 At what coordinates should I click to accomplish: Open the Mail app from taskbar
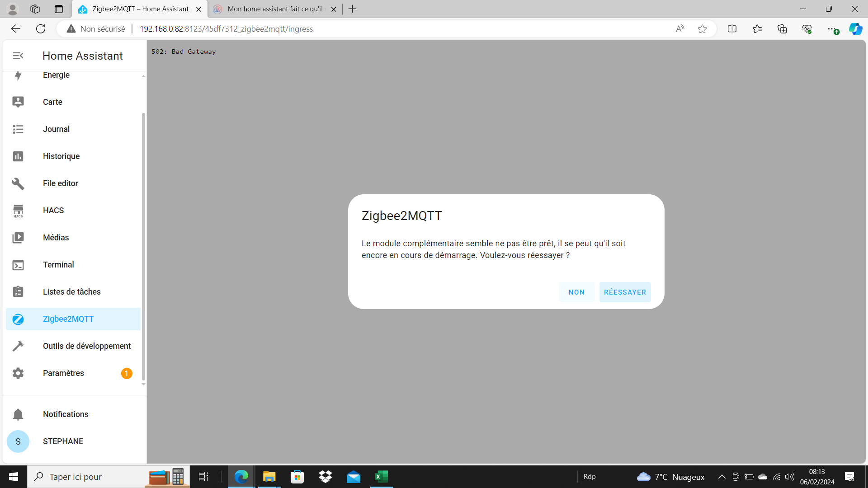pyautogui.click(x=354, y=477)
